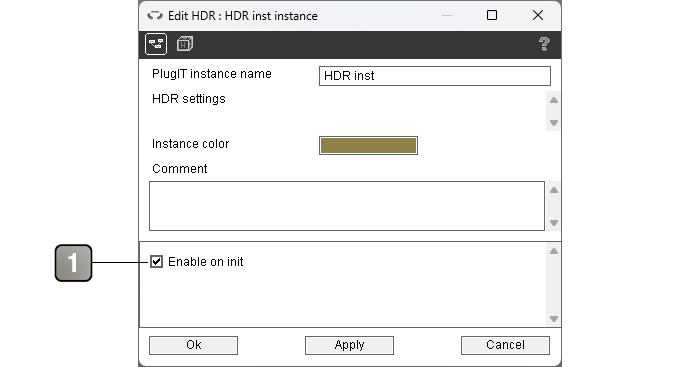Image resolution: width=700 pixels, height=367 pixels.
Task: Click inside the Comment text box
Action: point(347,206)
